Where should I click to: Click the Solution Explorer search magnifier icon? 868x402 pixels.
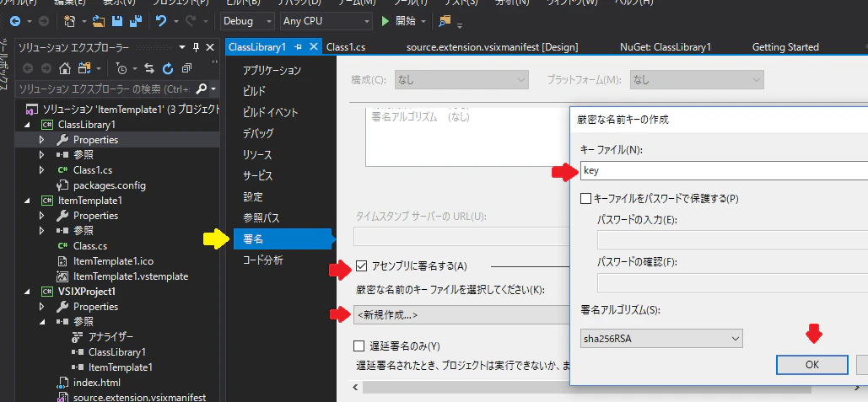pyautogui.click(x=202, y=88)
